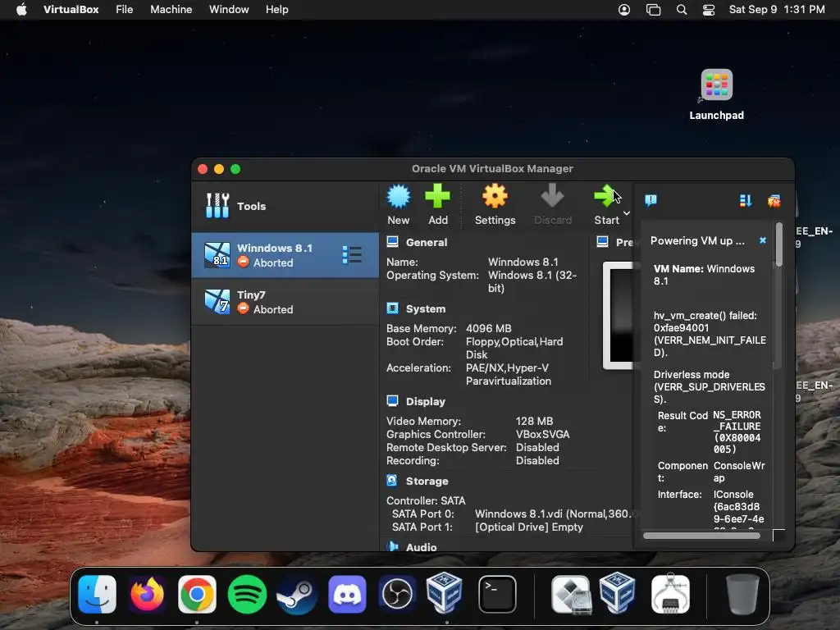
Task: Click the Audio section heading
Action: tap(421, 547)
